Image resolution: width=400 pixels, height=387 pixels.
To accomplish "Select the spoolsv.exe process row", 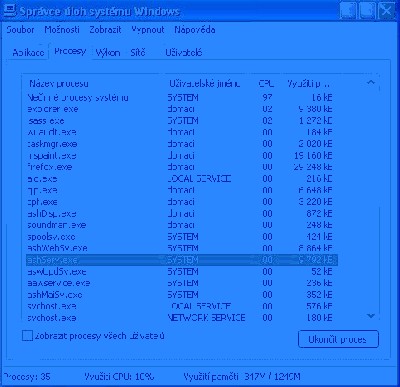I will tap(182, 237).
